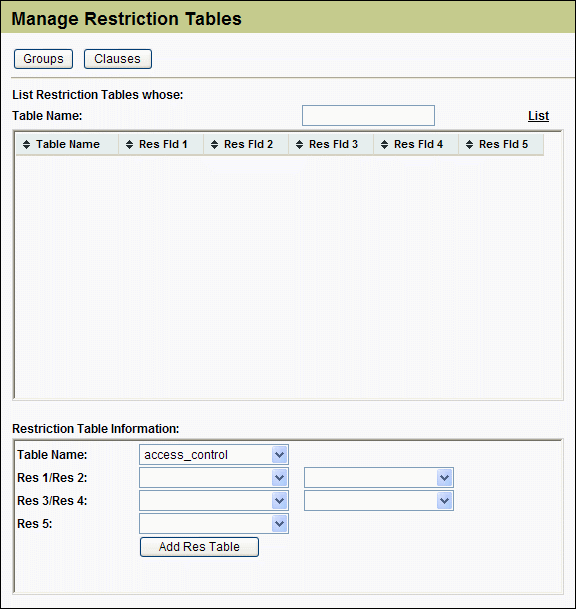Select the Table Name column header
This screenshot has width=576, height=609.
(x=67, y=144)
